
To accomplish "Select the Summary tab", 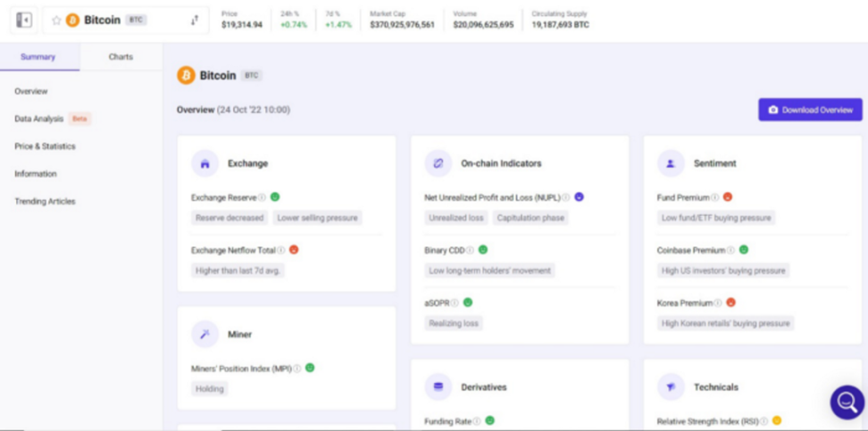I will coord(38,57).
